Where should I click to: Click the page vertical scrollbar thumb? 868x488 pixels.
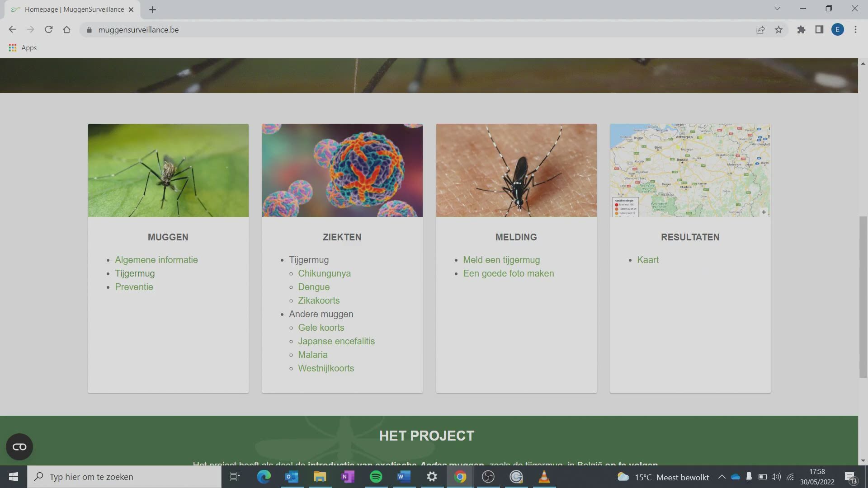[863, 297]
